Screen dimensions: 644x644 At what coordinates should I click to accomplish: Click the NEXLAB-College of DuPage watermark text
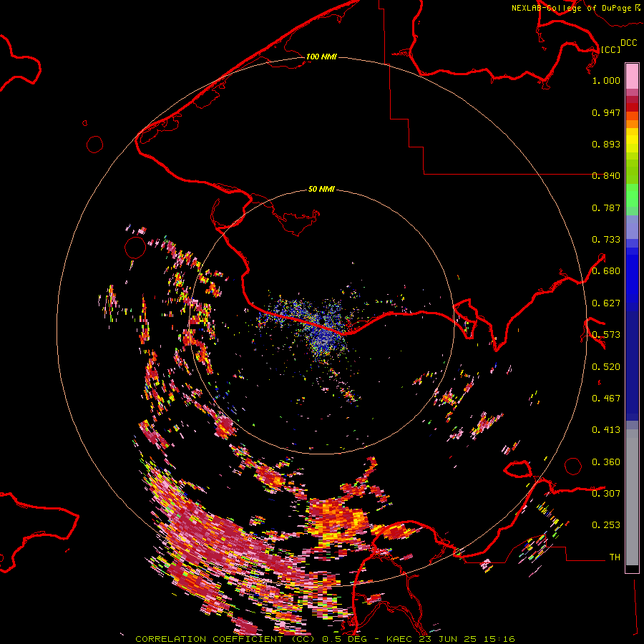(x=576, y=8)
